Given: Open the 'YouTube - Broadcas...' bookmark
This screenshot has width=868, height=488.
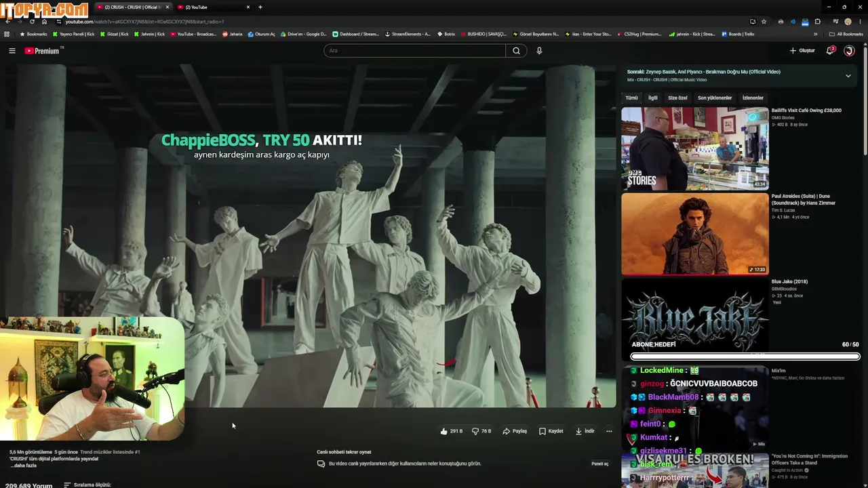Looking at the screenshot, I should click(193, 34).
